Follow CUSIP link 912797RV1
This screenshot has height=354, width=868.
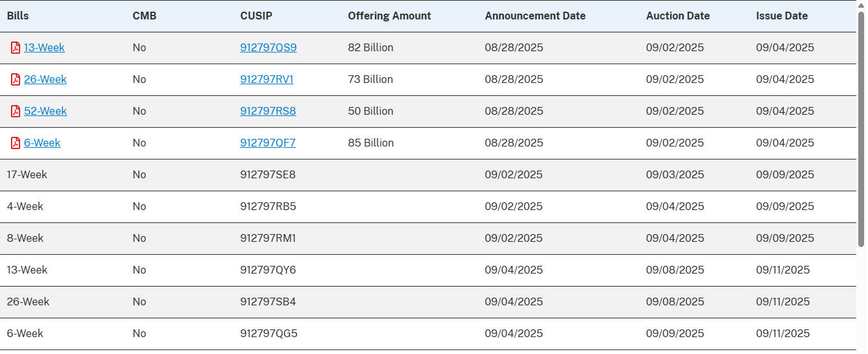(x=267, y=80)
